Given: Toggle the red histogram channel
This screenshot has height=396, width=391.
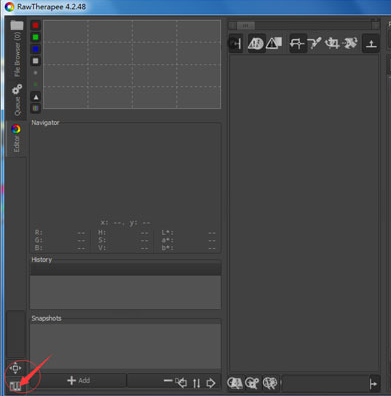Looking at the screenshot, I should [36, 25].
